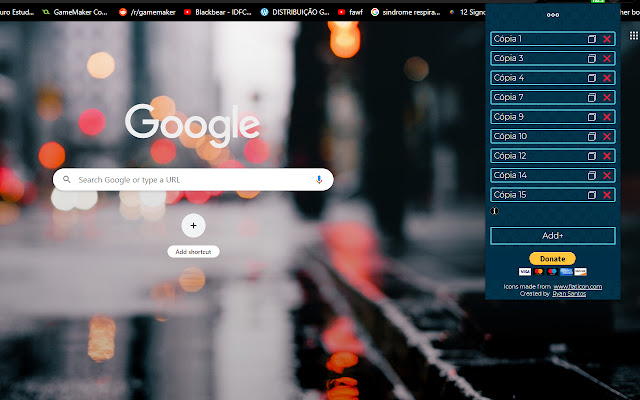
Task: Select the Cópia 7 entry text
Action: pos(508,97)
